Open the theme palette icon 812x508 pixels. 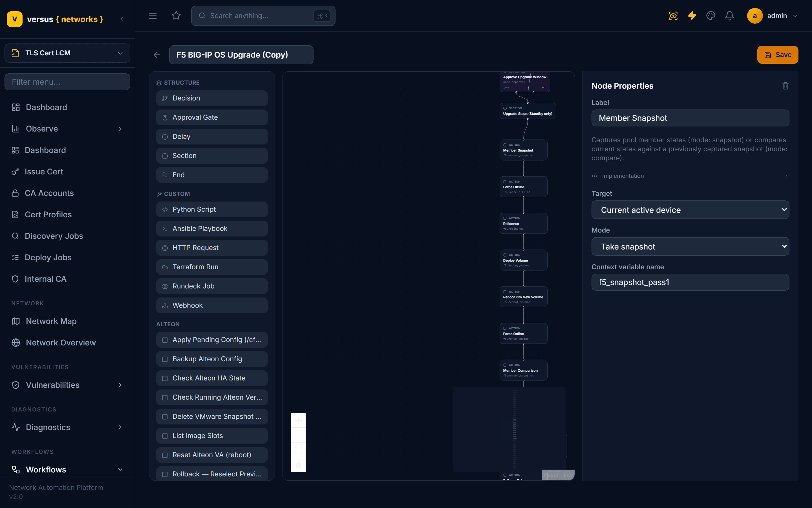click(711, 16)
